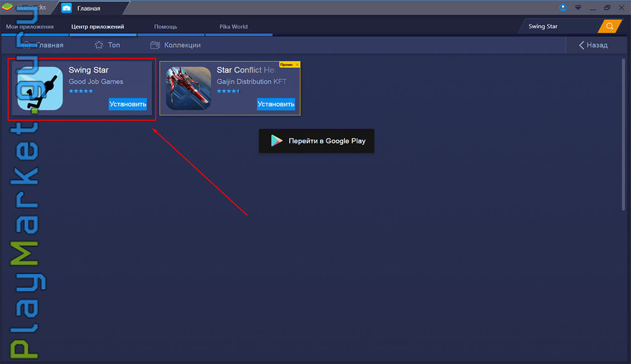Image resolution: width=631 pixels, height=364 pixels.
Task: Minimize the BlueStacks window
Action: click(592, 8)
